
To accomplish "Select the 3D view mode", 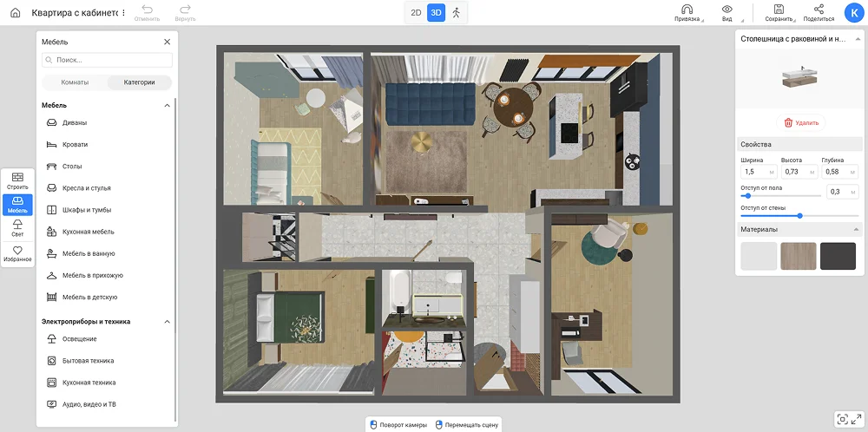I will click(436, 13).
